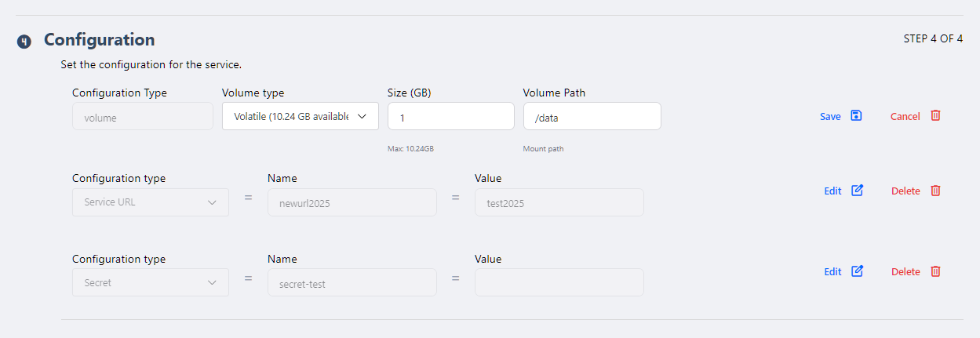
Task: Click the Value field containing test2025
Action: tap(559, 202)
